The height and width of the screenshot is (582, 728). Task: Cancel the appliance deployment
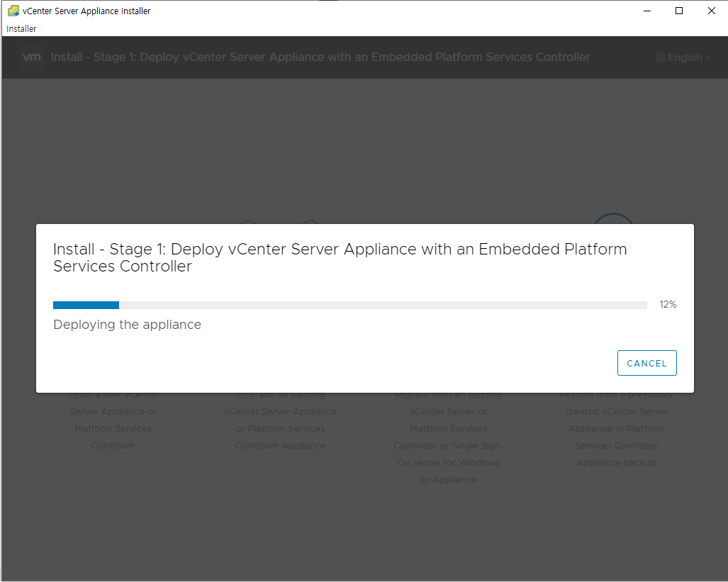tap(646, 363)
